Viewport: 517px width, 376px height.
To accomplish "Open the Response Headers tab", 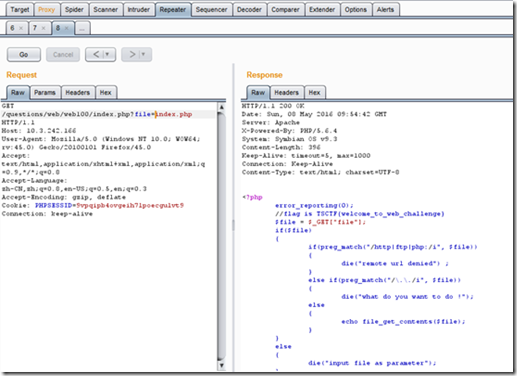I will 287,93.
